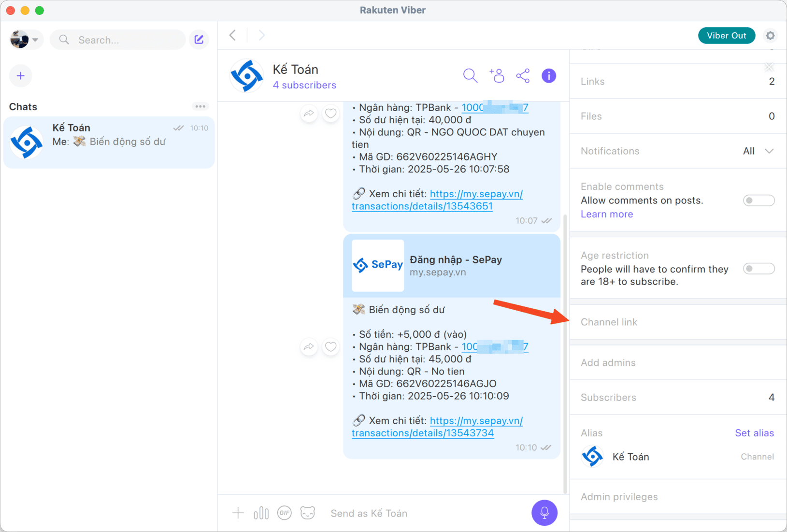Open Add admins option

(x=678, y=362)
